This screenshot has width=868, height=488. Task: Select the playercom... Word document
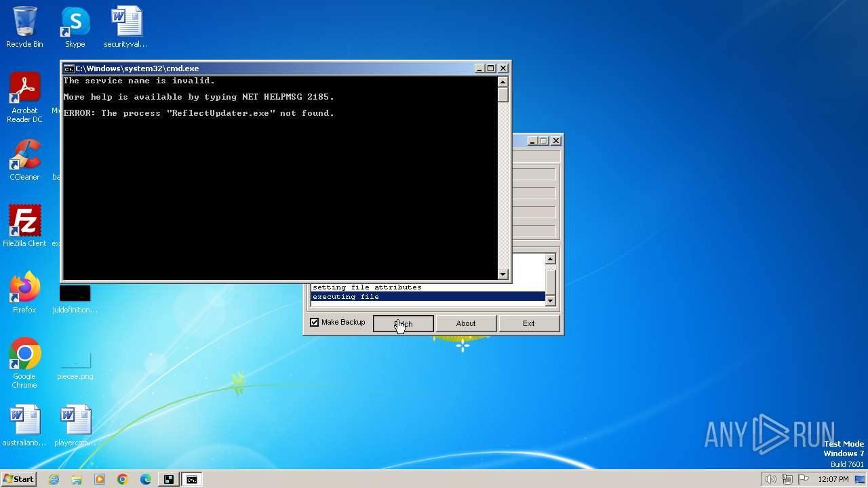point(75,426)
